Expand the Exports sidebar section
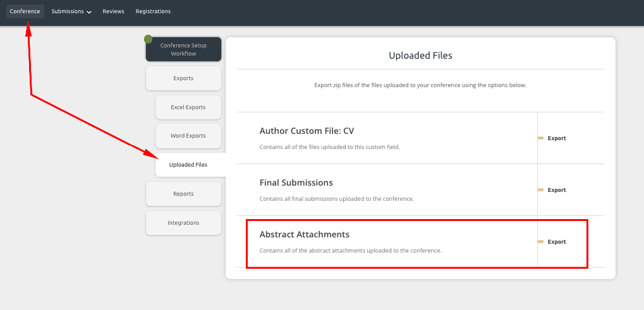The width and height of the screenshot is (644, 310). [x=183, y=78]
